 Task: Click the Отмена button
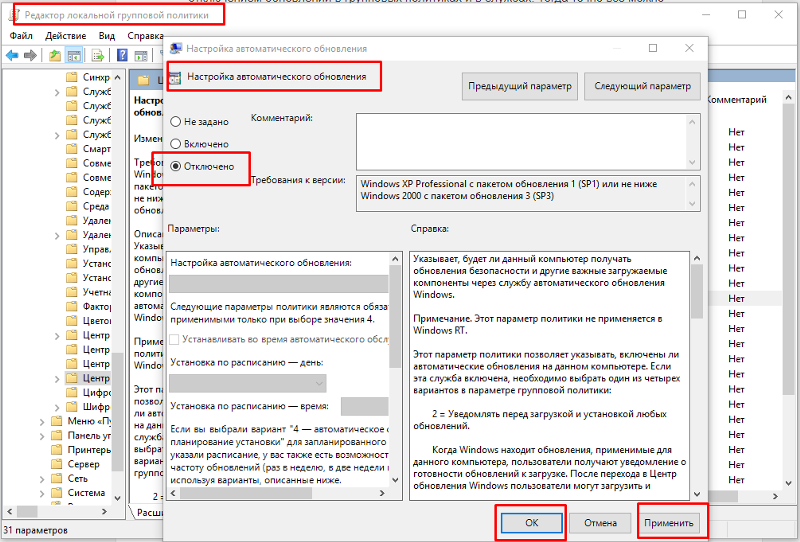(x=601, y=523)
